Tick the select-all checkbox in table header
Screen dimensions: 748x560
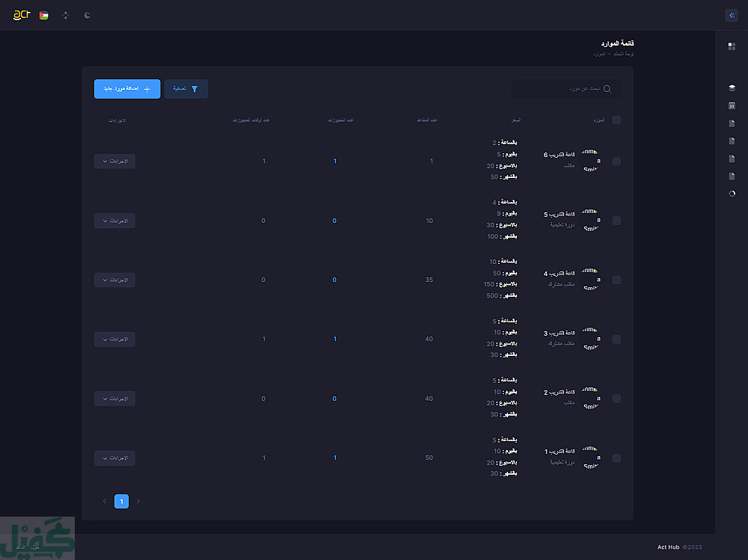pyautogui.click(x=616, y=120)
